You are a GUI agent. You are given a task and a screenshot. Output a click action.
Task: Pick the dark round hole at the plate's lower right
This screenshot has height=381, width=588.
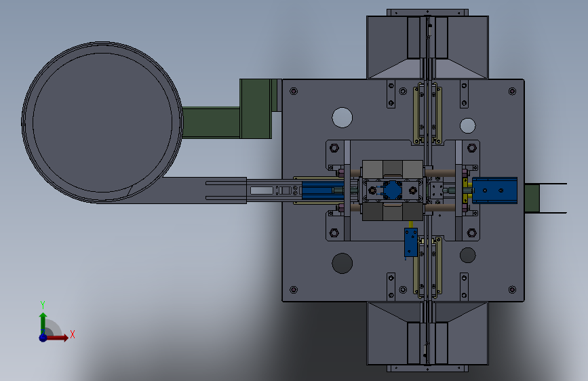coord(468,255)
